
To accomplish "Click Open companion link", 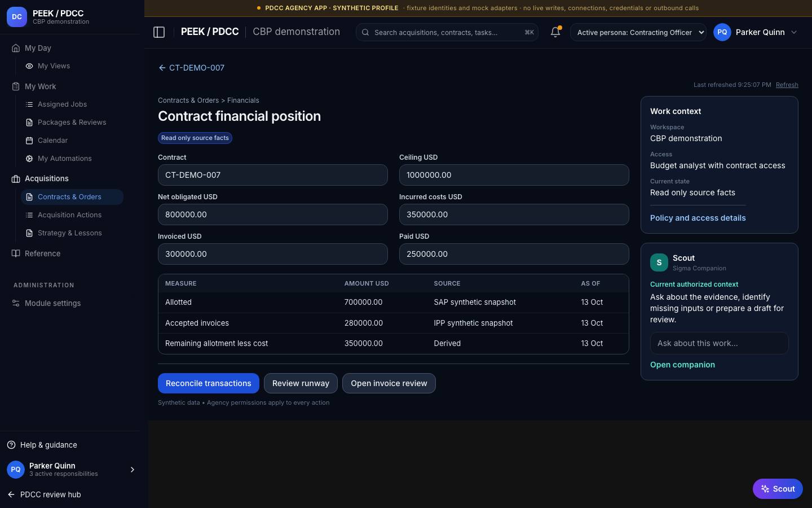I will (x=682, y=365).
